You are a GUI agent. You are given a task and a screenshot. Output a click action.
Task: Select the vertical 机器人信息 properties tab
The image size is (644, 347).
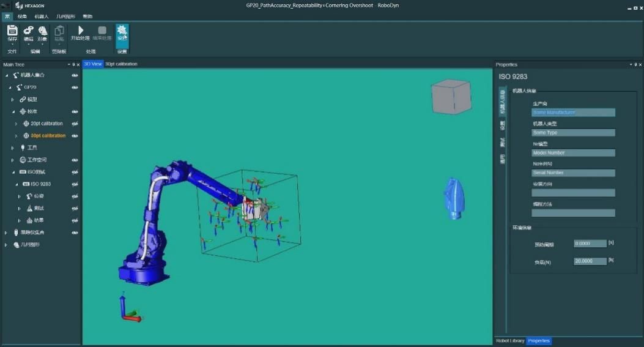tap(502, 102)
